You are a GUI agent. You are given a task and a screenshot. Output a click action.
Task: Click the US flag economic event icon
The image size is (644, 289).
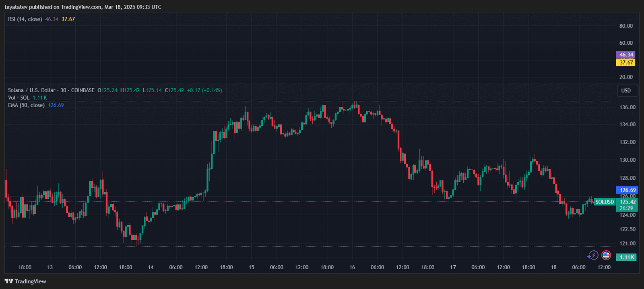(606, 255)
